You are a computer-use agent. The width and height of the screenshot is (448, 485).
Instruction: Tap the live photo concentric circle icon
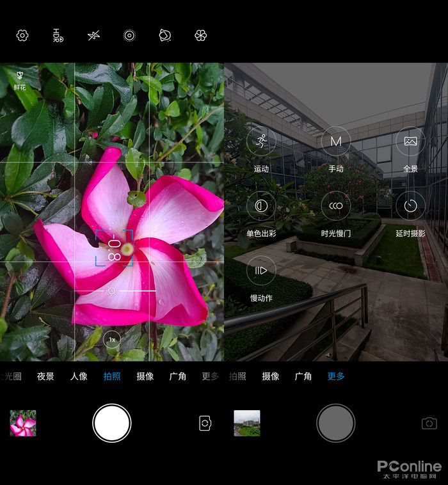pyautogui.click(x=129, y=36)
